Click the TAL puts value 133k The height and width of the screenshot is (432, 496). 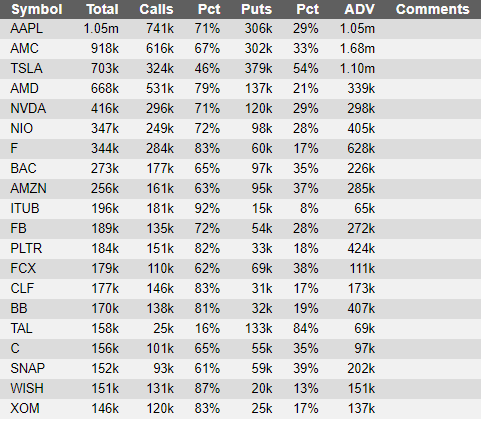coord(259,329)
